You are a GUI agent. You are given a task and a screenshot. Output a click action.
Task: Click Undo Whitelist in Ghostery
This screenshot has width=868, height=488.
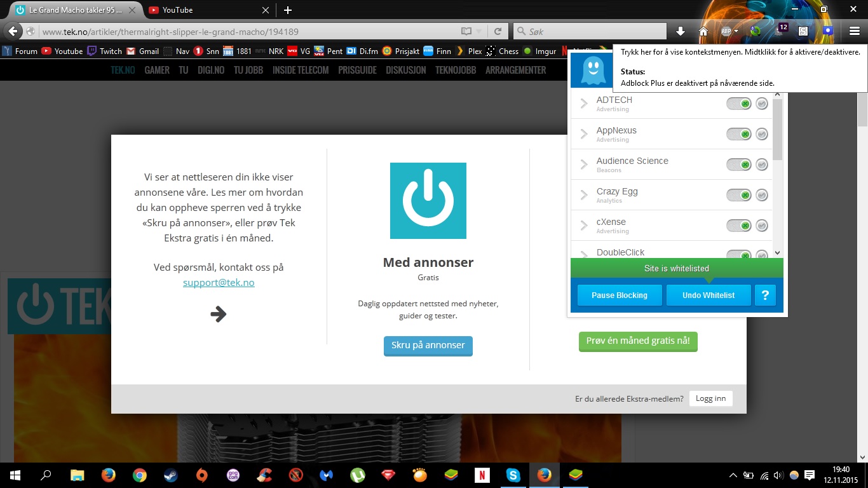click(x=709, y=295)
